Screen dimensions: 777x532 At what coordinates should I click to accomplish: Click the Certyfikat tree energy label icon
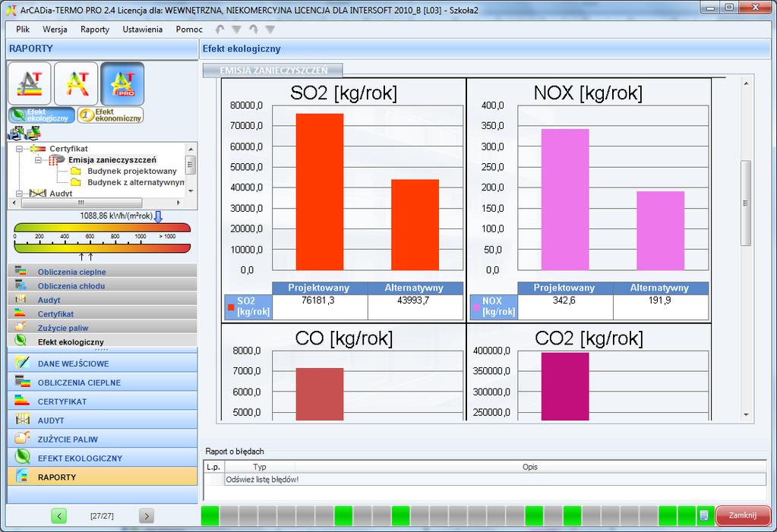pos(38,149)
